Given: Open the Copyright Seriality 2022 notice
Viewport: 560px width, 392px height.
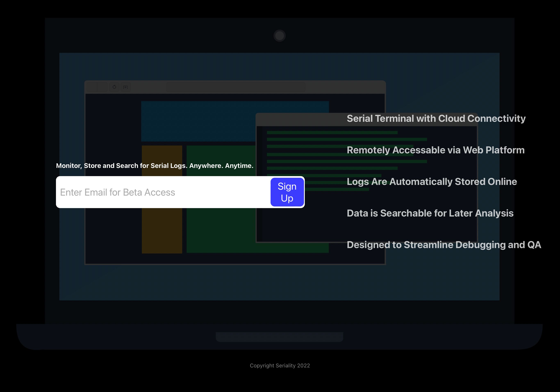Looking at the screenshot, I should coord(280,365).
